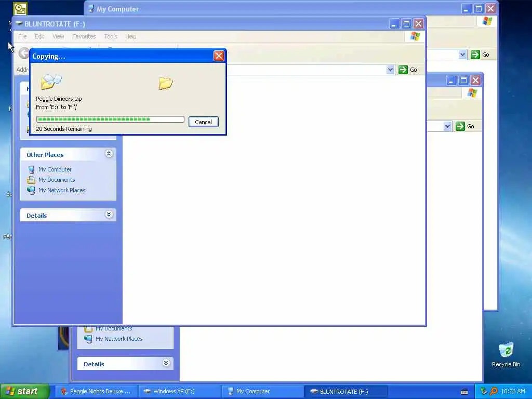Click the 20 Seconds Remaining text
This screenshot has height=399, width=532.
(x=64, y=129)
